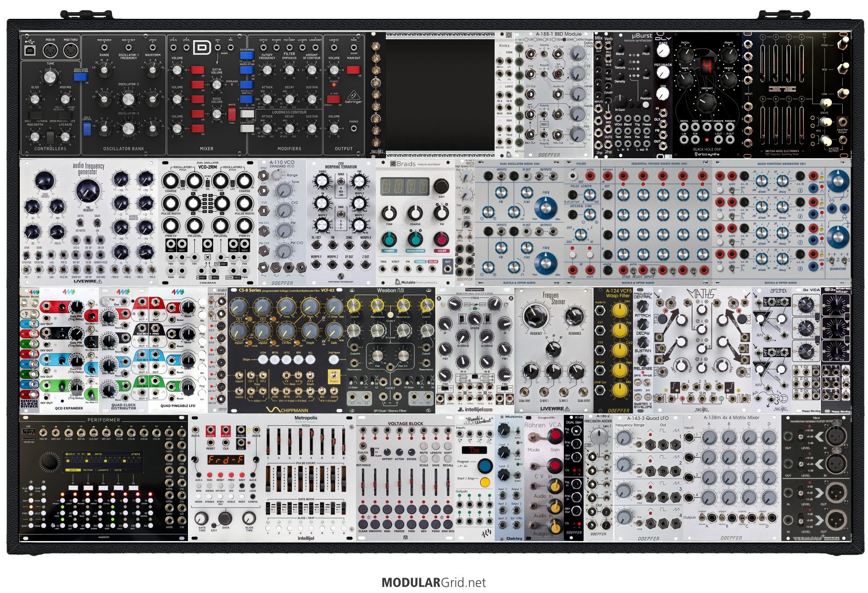Click the USB port on the Behringer synth
This screenshot has width=868, height=593.
(30, 50)
